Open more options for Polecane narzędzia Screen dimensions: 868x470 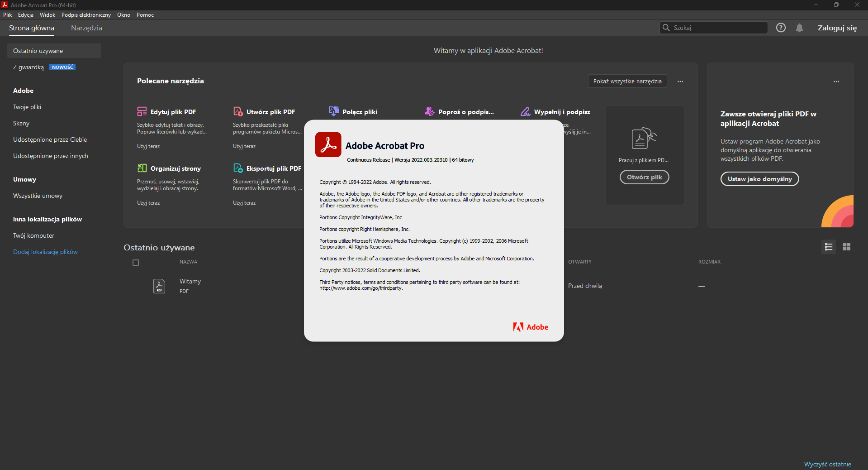680,82
